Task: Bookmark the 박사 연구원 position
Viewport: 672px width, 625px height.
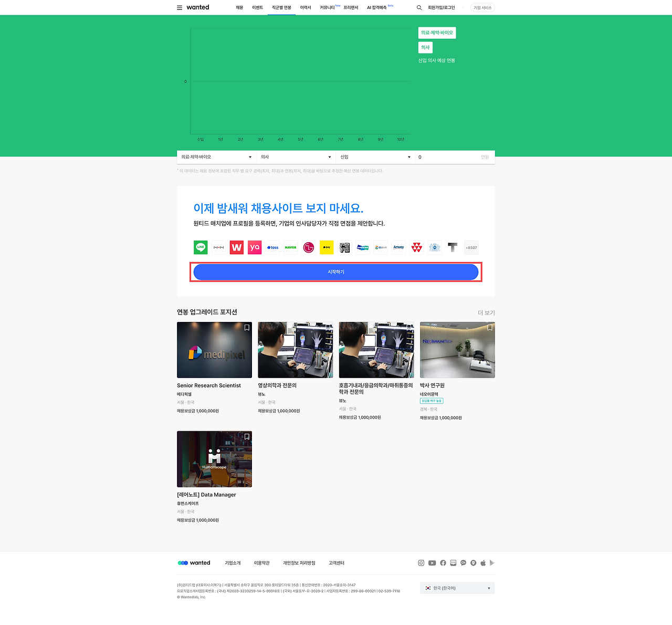Action: 490,327
